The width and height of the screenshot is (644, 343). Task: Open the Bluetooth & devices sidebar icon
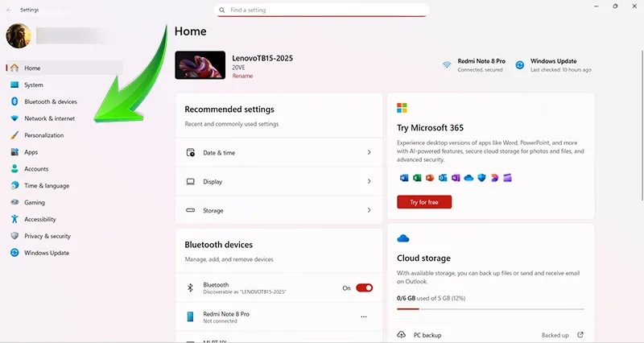(14, 101)
